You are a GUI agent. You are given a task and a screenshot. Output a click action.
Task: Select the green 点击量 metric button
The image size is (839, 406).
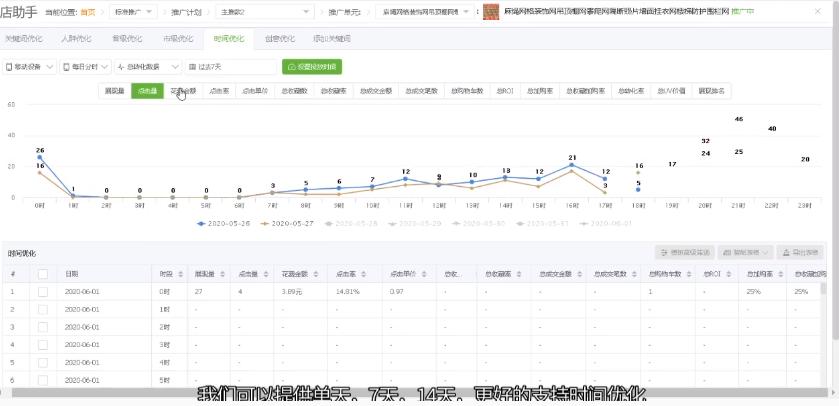[147, 91]
